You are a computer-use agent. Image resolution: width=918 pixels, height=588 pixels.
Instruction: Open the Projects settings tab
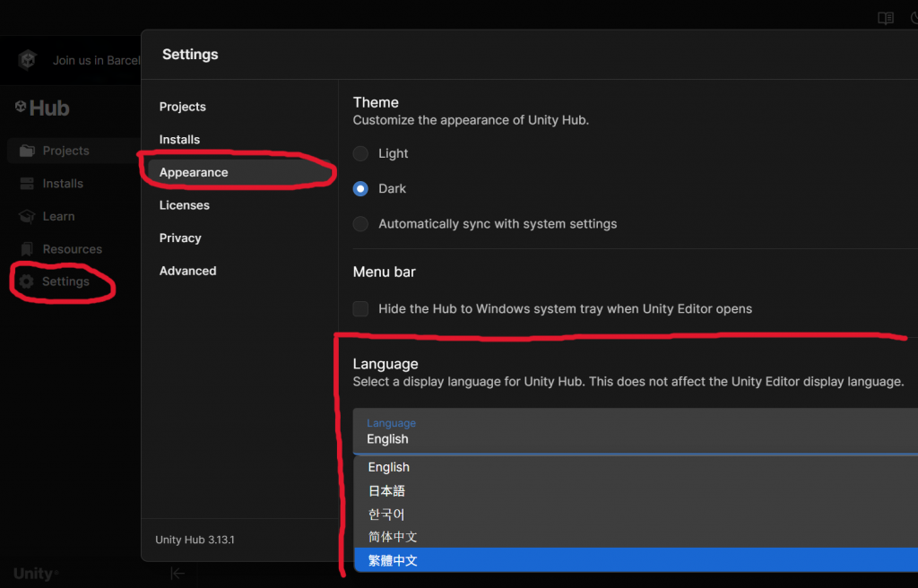coord(183,107)
